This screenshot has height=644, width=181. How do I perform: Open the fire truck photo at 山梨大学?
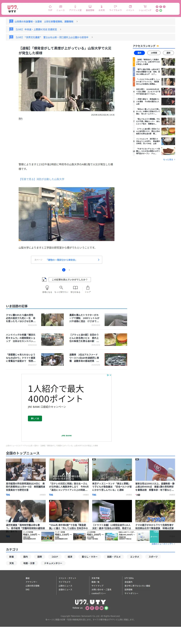coord(67,214)
